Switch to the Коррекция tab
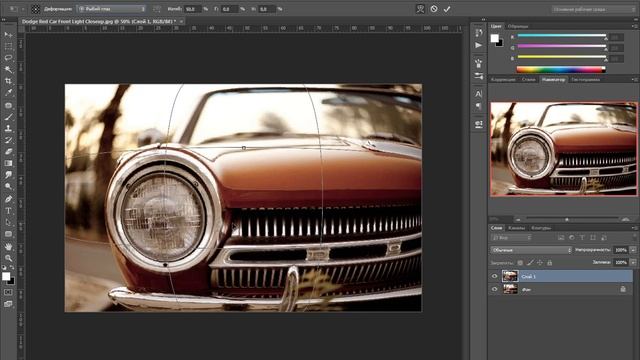 503,80
